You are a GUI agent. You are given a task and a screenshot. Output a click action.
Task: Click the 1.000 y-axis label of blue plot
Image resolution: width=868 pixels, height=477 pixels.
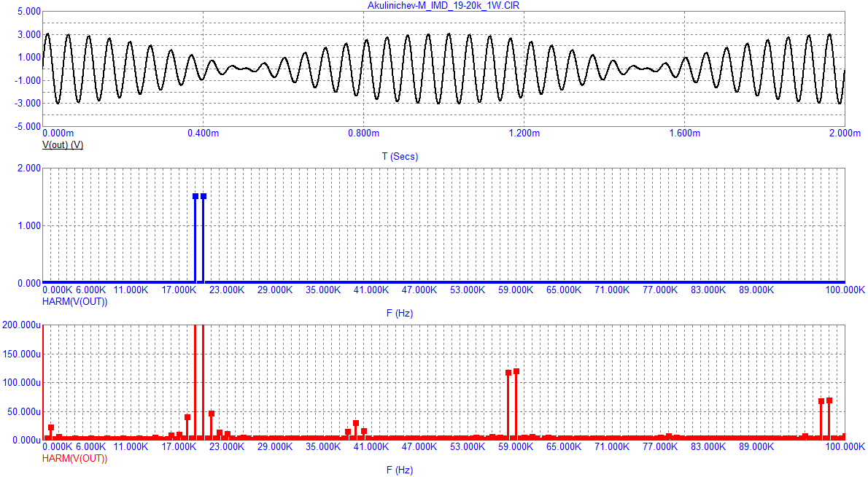pos(28,226)
